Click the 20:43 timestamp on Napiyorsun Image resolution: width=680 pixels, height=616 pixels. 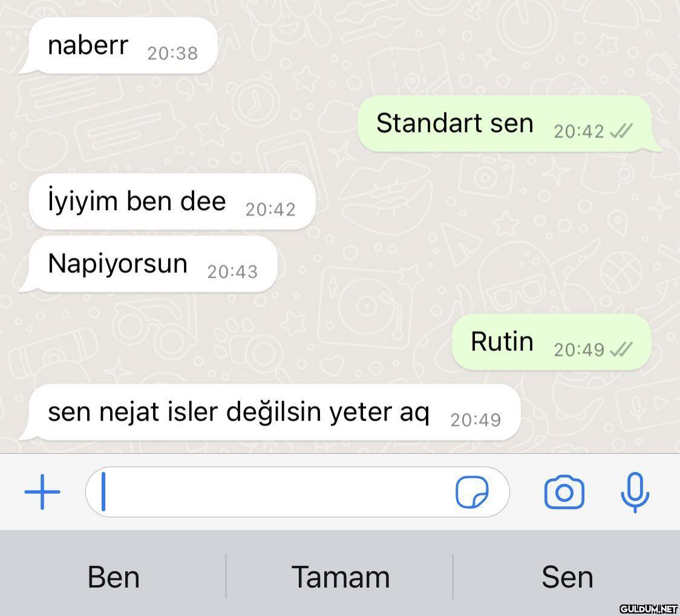pos(232,272)
